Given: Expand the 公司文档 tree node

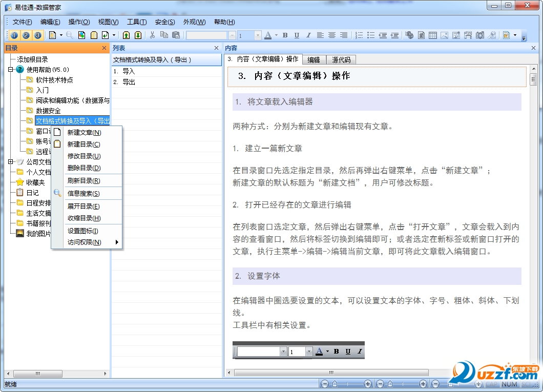Looking at the screenshot, I should point(10,162).
